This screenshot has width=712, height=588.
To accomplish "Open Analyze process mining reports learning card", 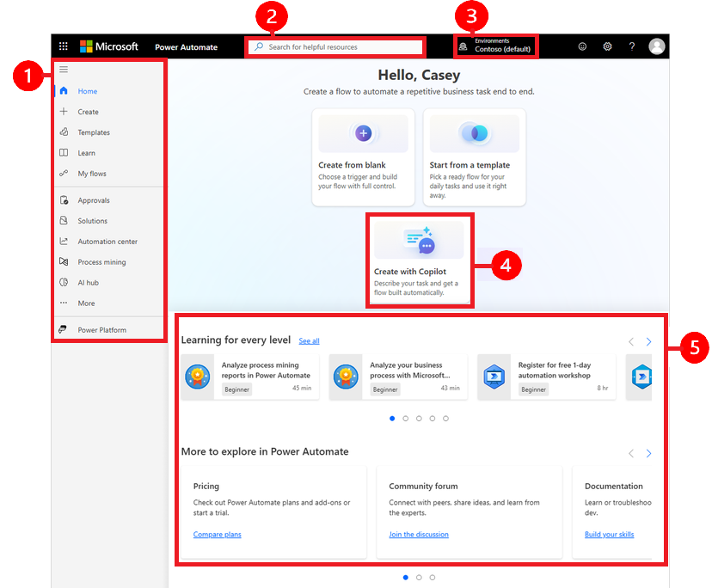I will (249, 377).
